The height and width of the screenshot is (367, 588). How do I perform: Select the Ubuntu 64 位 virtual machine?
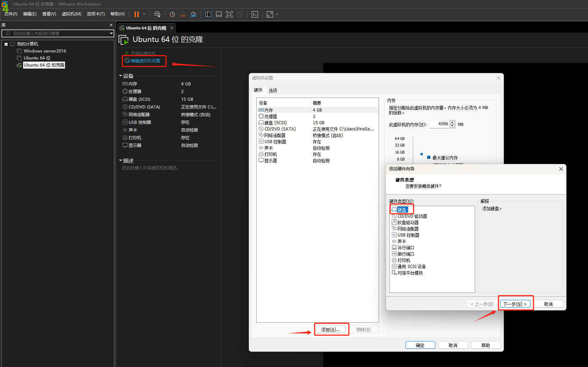pyautogui.click(x=37, y=58)
